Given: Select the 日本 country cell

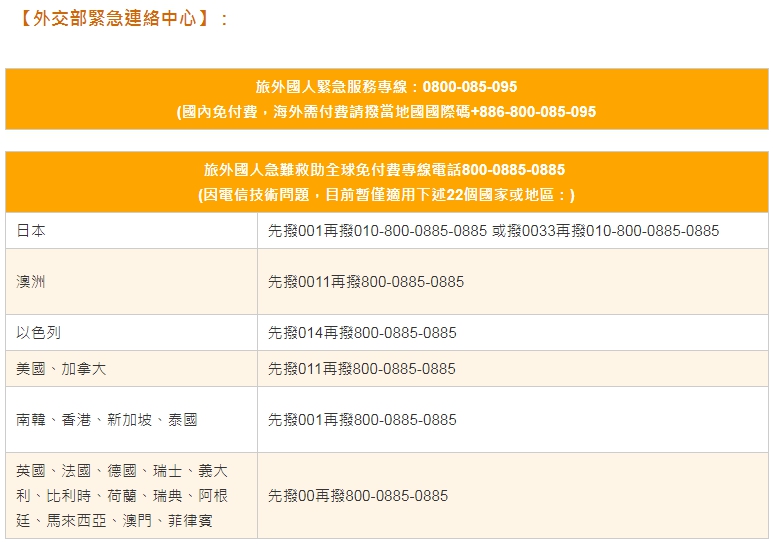Looking at the screenshot, I should pyautogui.click(x=31, y=231).
